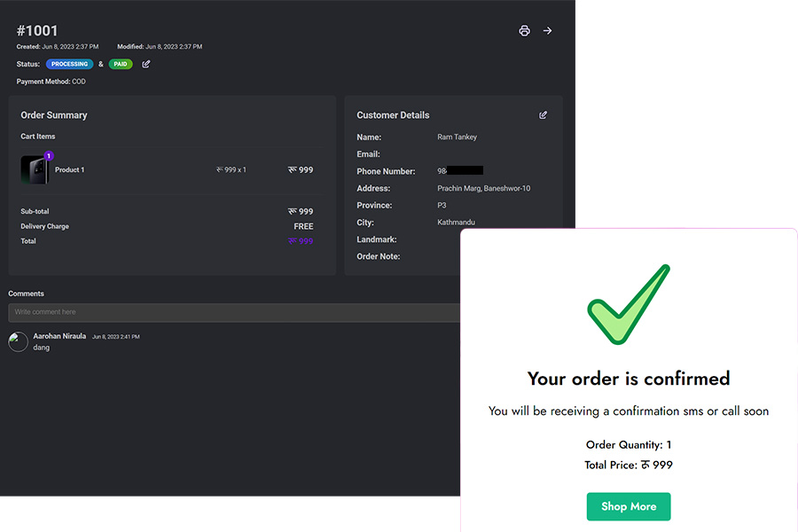Screen dimensions: 798x532
Task: Click the Aarohan Niraula commenter name
Action: coord(59,336)
